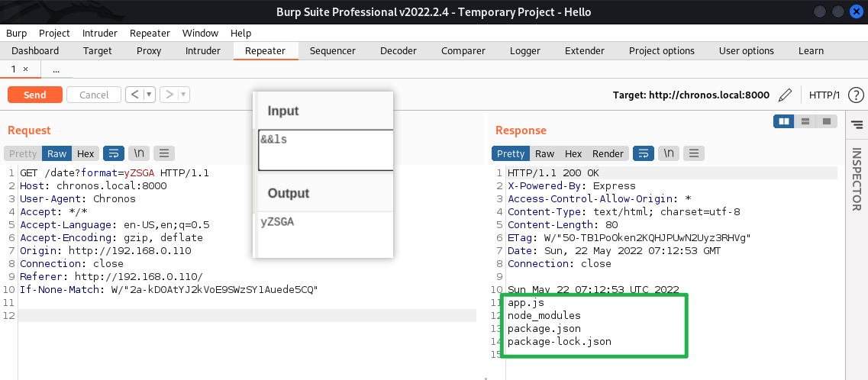Select Request Raw view
The width and height of the screenshot is (868, 380).
[56, 153]
